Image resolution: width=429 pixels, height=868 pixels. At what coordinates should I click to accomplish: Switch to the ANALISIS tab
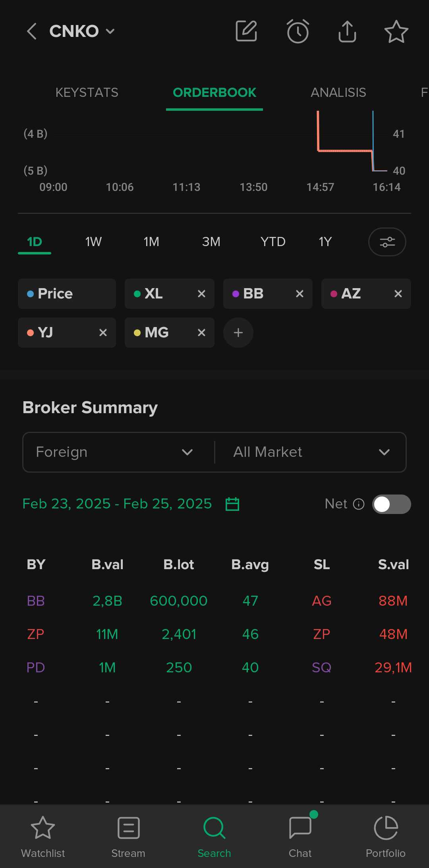[338, 92]
